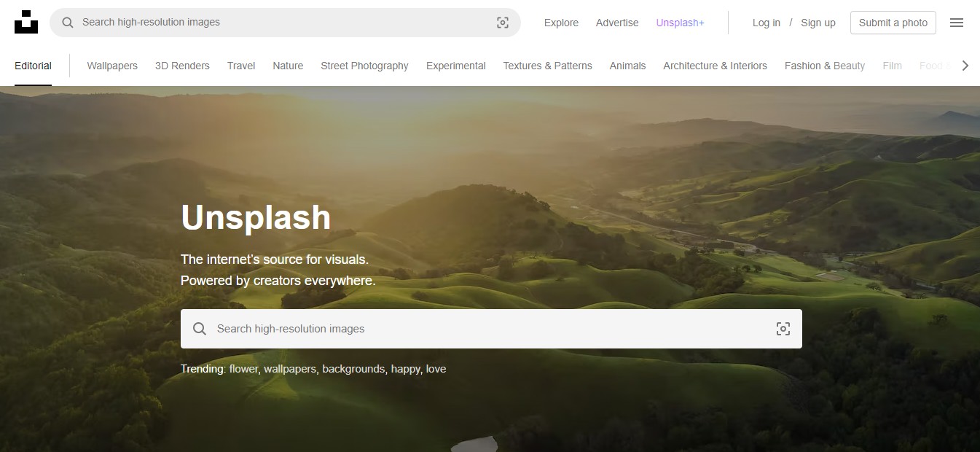The height and width of the screenshot is (452, 980).
Task: Click trending term love
Action: 436,369
